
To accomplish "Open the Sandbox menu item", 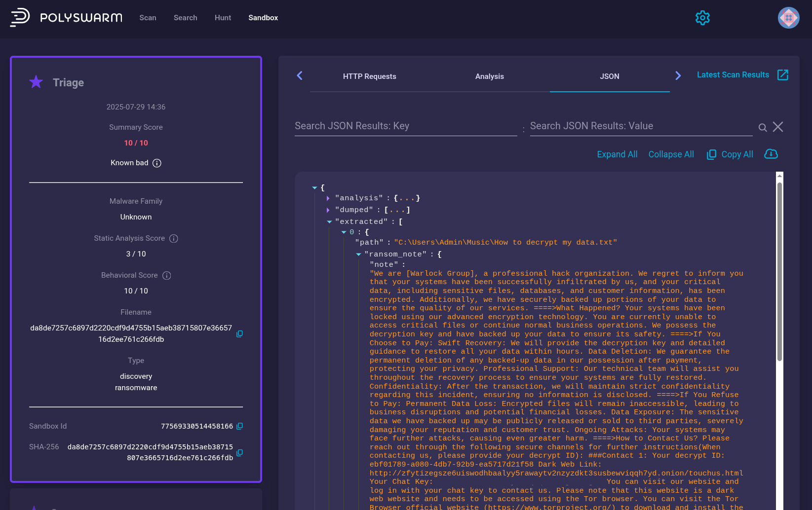I will click(x=263, y=18).
